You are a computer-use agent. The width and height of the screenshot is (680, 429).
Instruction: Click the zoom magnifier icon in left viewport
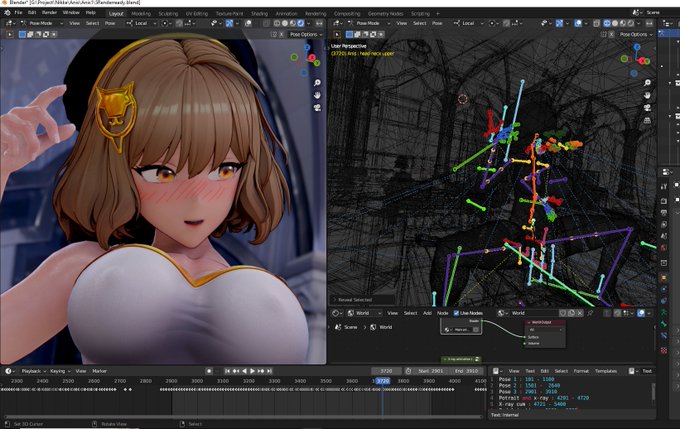(317, 82)
